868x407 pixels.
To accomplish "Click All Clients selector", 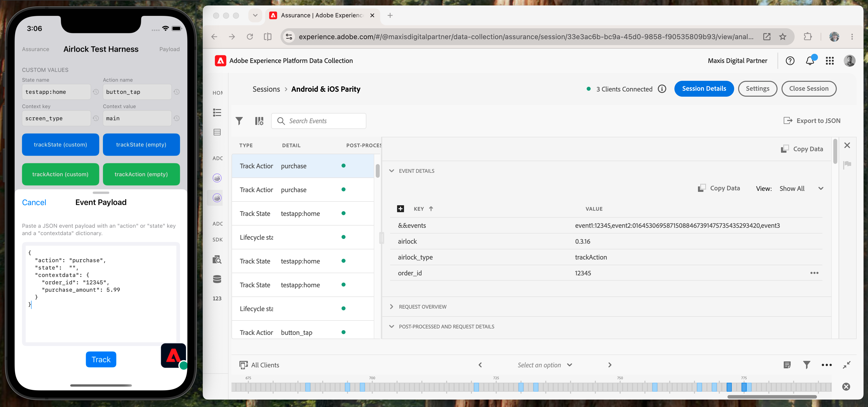I will 259,365.
